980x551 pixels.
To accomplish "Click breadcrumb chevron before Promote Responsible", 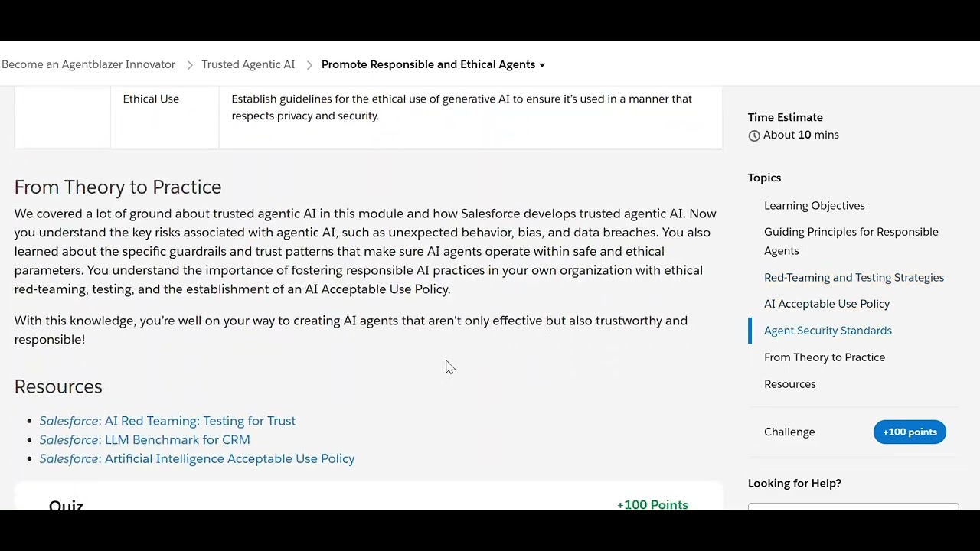I will click(x=309, y=65).
